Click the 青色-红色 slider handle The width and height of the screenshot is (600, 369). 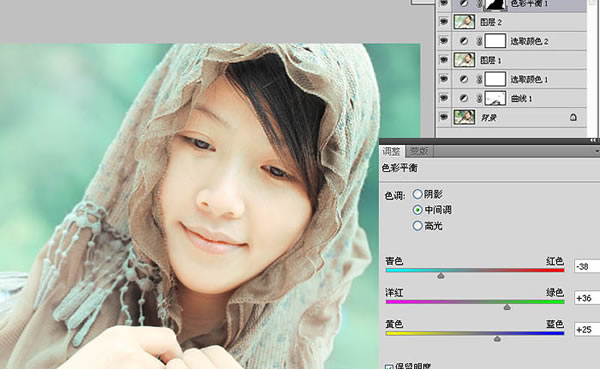pos(441,275)
